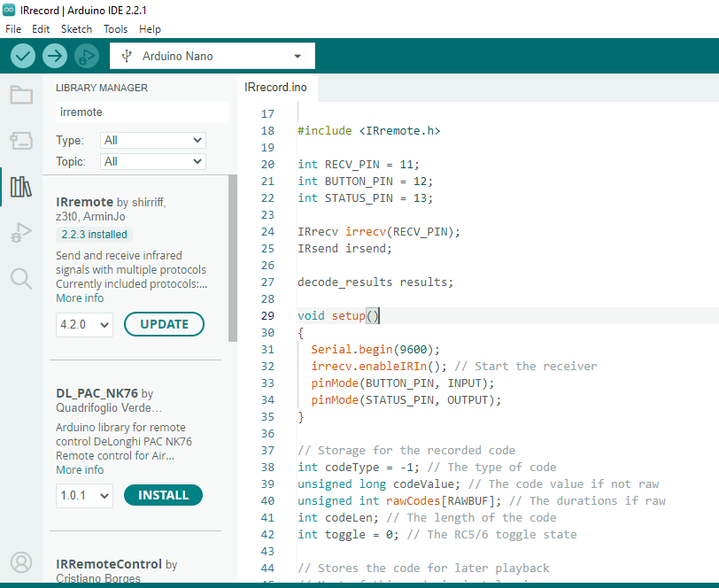The image size is (719, 588).
Task: Click the #include <IRremote.h> code line
Action: (369, 131)
